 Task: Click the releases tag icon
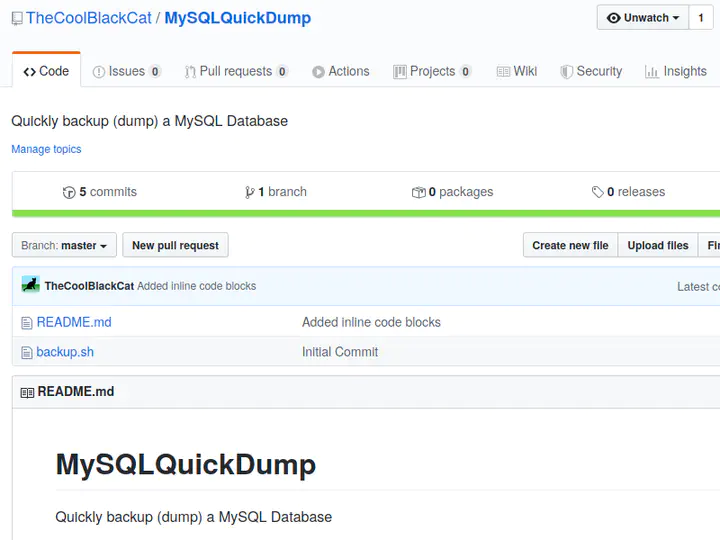[x=597, y=192]
